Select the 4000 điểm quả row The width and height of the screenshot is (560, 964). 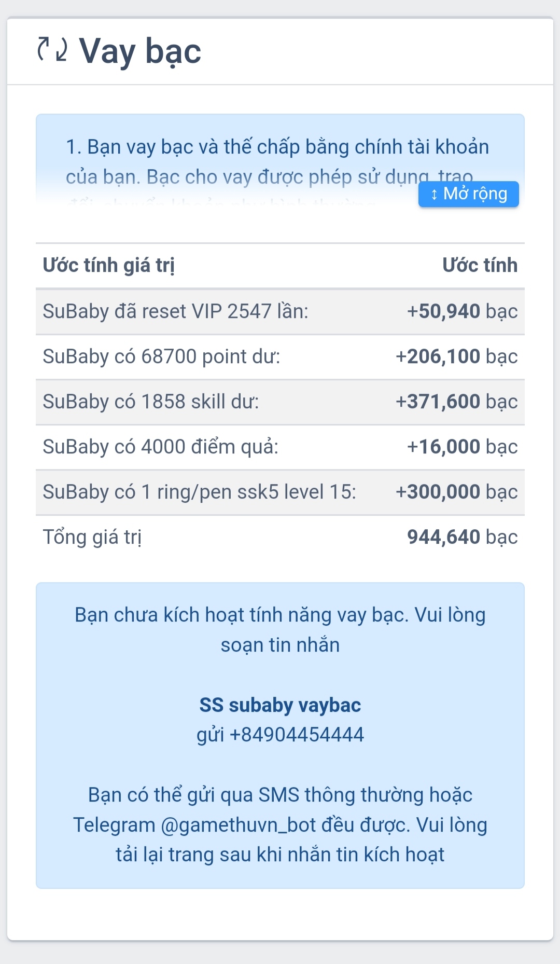(160, 447)
